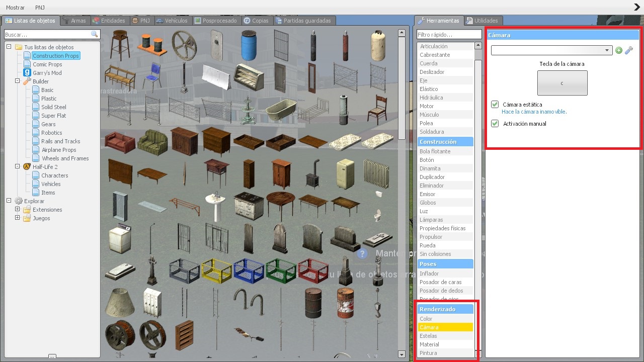Switch to the Posprocesado tab
This screenshot has height=362, width=644.
(216, 21)
